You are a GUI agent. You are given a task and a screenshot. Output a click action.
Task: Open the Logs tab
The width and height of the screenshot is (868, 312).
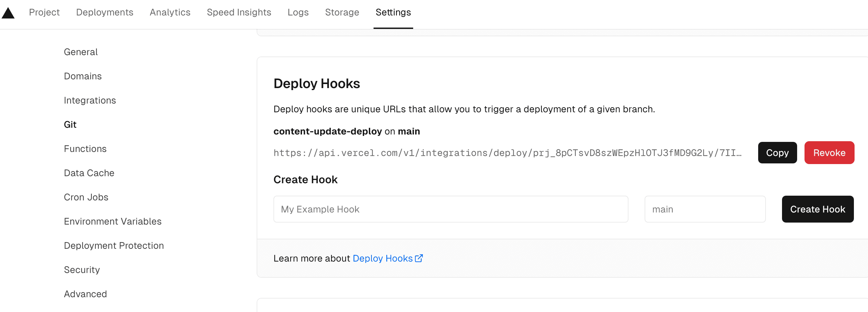(298, 12)
